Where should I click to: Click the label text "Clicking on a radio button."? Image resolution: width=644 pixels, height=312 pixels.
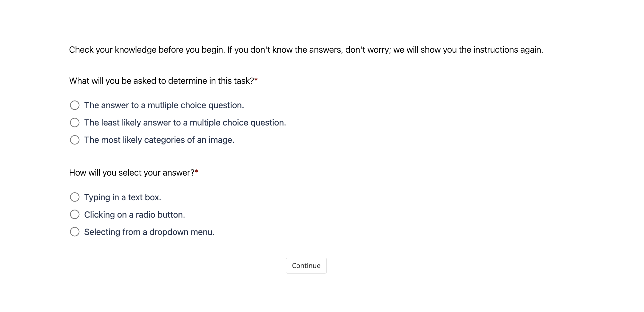click(x=135, y=215)
